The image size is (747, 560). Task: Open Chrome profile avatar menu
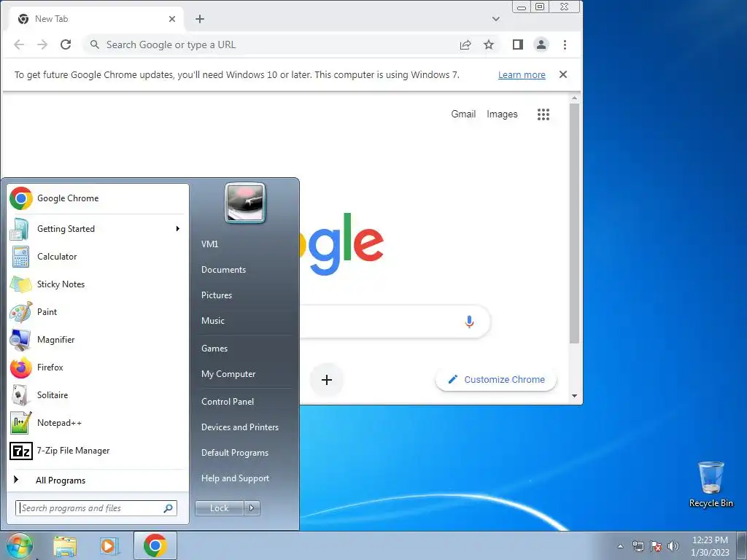[x=541, y=44]
